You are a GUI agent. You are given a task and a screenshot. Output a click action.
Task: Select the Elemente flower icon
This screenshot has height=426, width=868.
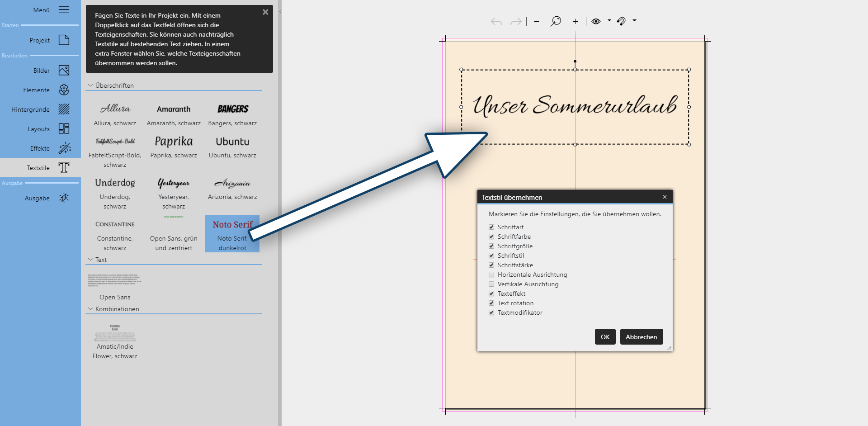64,90
